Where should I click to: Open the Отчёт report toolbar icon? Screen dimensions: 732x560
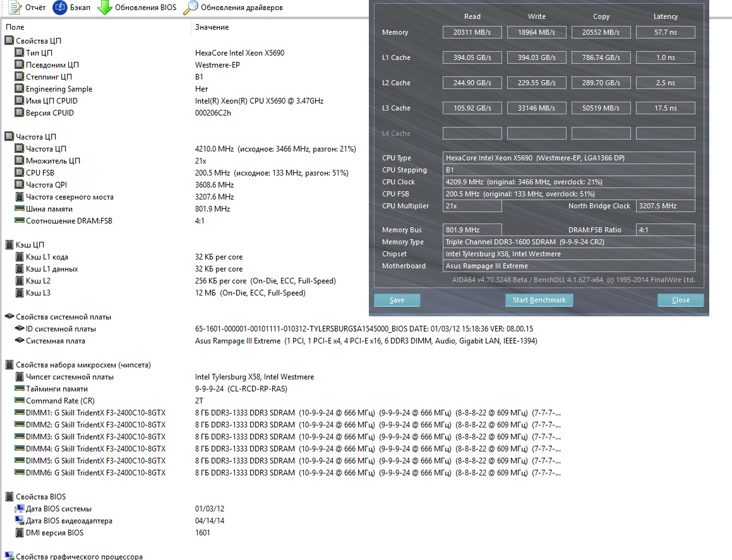point(15,8)
